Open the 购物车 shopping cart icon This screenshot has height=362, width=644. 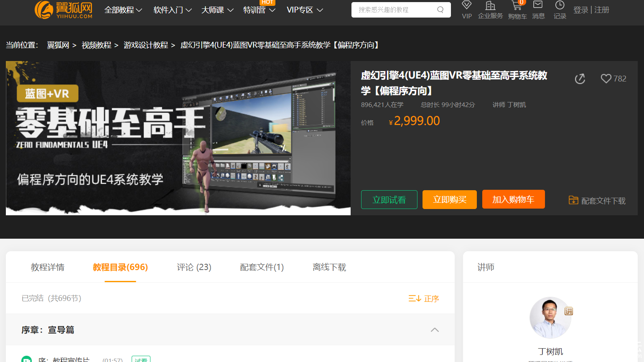(517, 5)
